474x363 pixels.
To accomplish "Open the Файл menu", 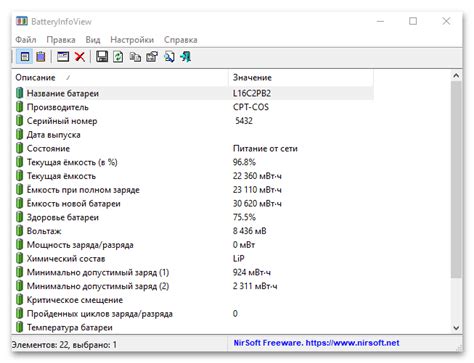I will coord(26,40).
